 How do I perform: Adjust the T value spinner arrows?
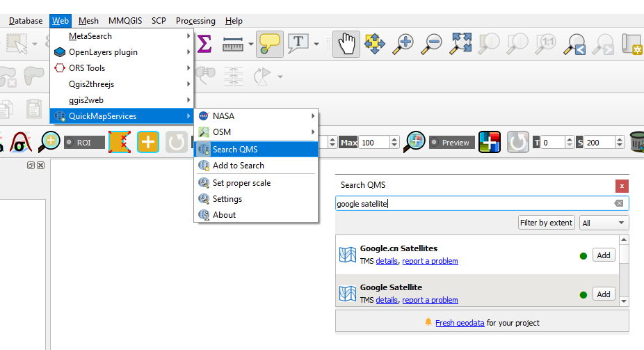coord(570,143)
